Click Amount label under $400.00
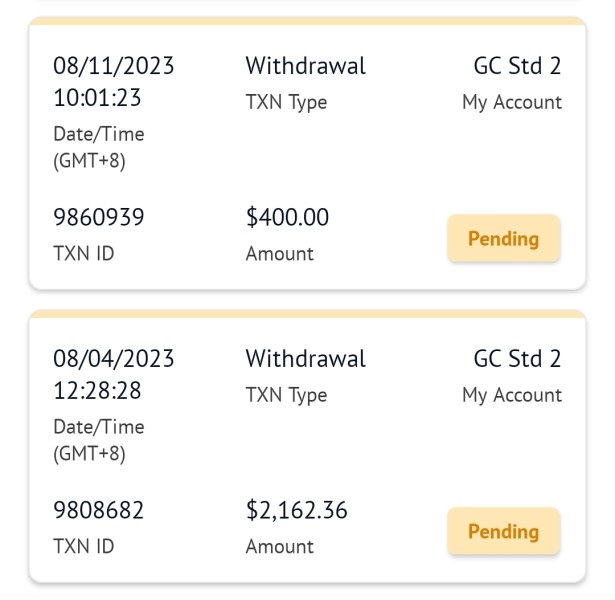 point(279,254)
